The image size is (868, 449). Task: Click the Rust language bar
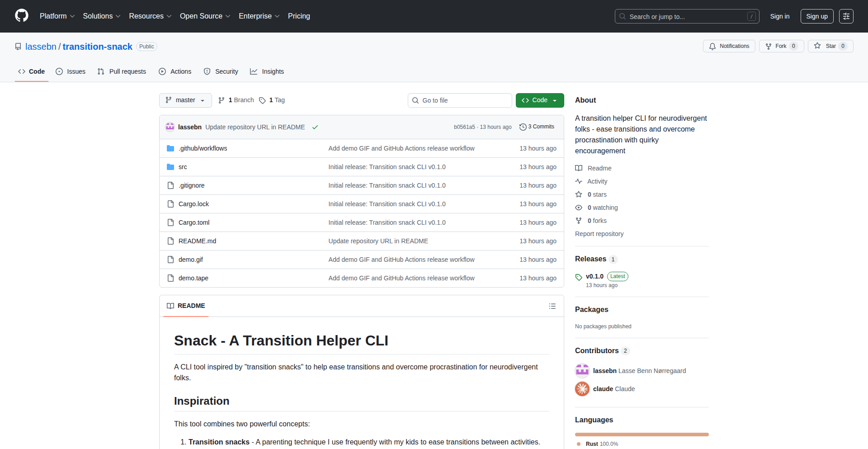[x=642, y=435]
